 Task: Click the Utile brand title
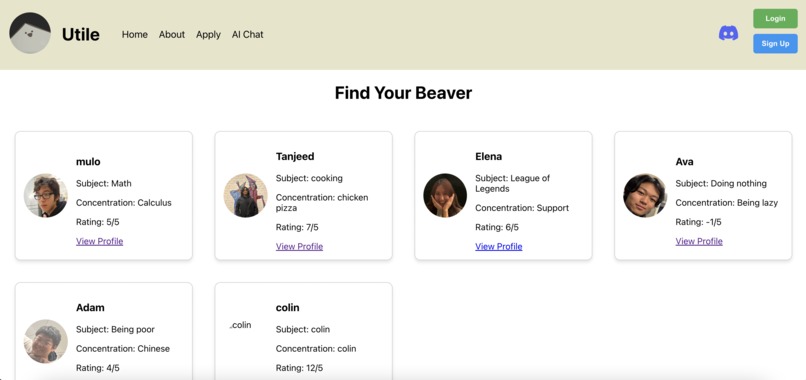pyautogui.click(x=81, y=34)
